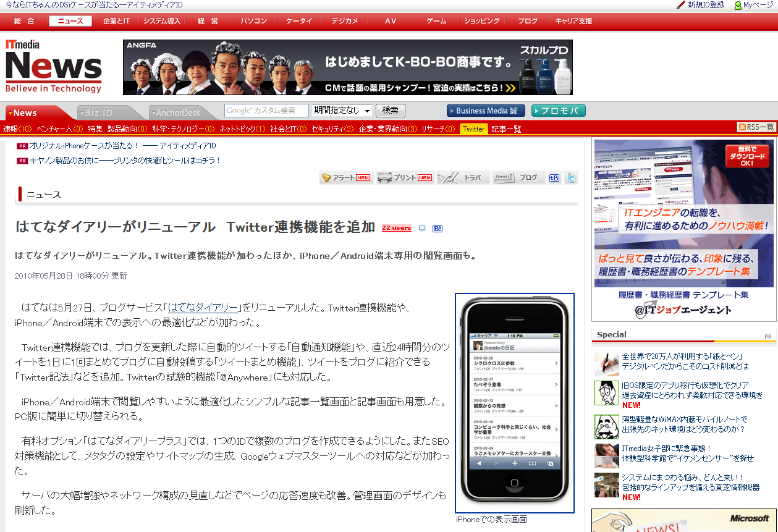Open 企業・業界動向(3) category

[388, 129]
